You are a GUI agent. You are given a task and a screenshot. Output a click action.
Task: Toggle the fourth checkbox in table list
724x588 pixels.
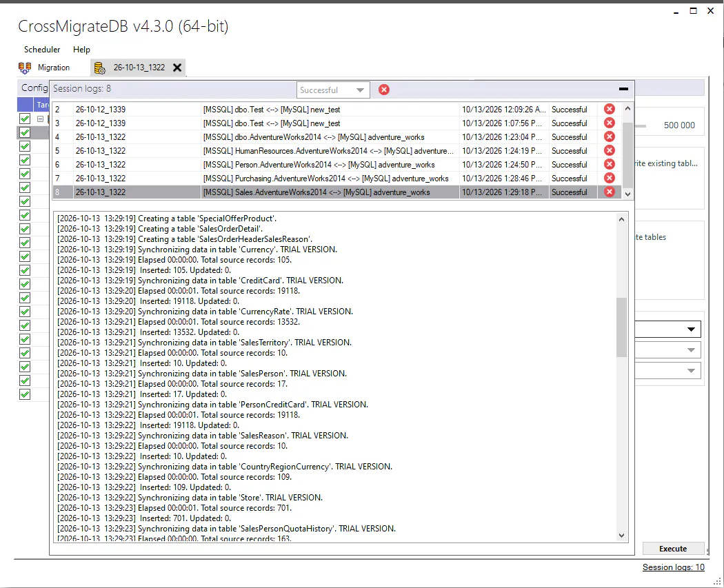(x=25, y=160)
